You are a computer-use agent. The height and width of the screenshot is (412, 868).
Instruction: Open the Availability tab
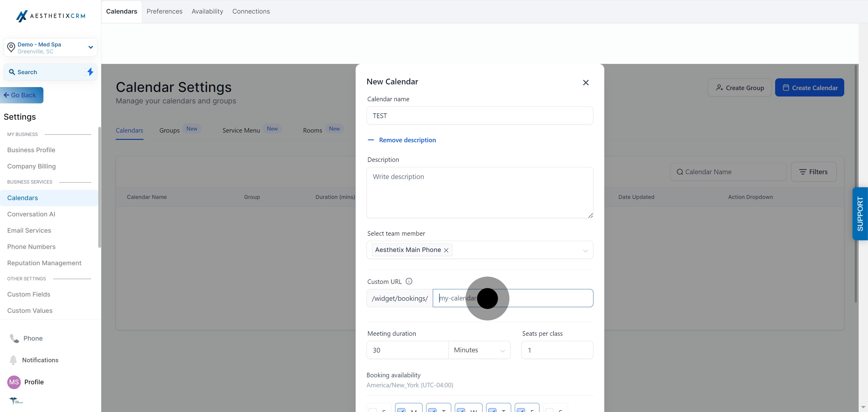coord(207,11)
